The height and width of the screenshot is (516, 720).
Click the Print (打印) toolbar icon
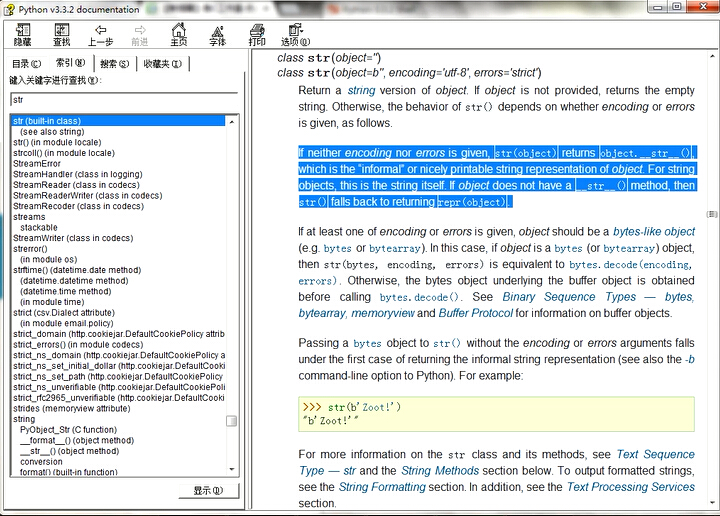coord(257,34)
